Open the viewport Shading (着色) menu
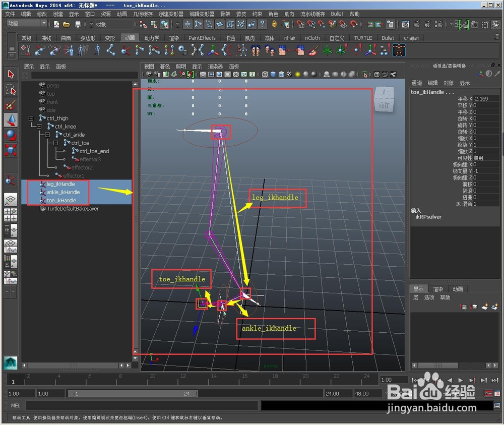Viewport: 504px width, 425px height. [165, 67]
